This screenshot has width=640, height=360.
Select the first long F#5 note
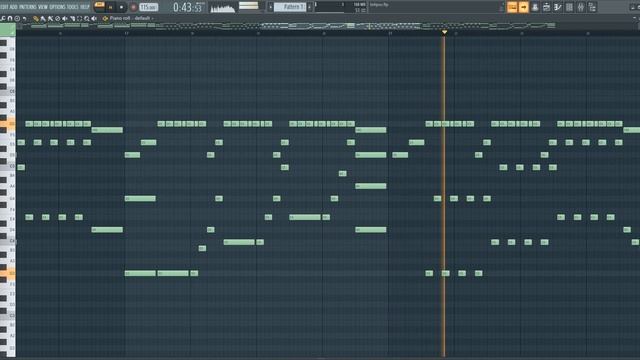tap(107, 130)
